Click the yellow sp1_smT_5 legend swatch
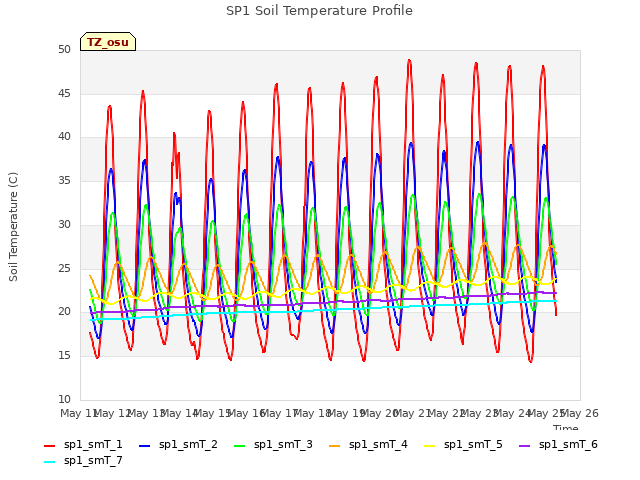The width and height of the screenshot is (640, 480). pyautogui.click(x=429, y=446)
